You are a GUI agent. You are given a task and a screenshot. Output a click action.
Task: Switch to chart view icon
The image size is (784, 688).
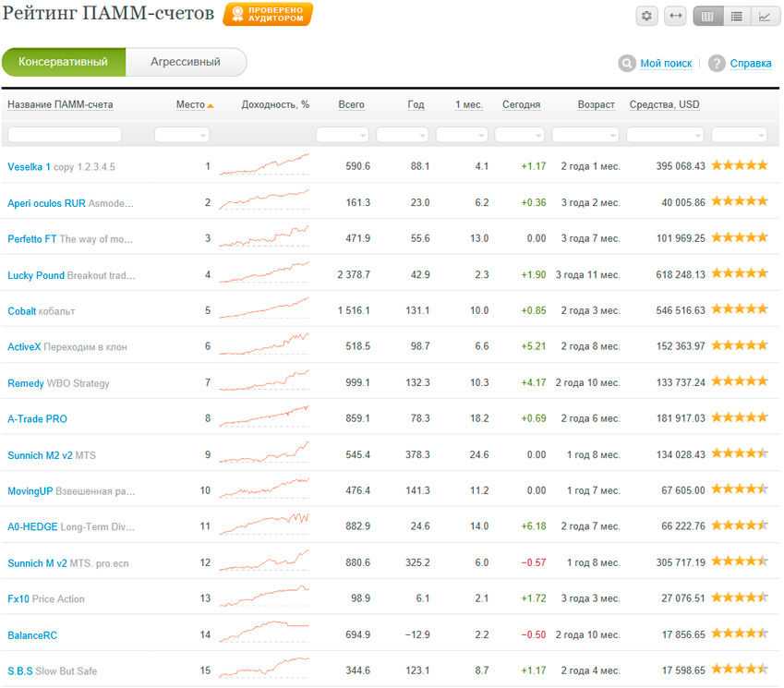point(765,16)
